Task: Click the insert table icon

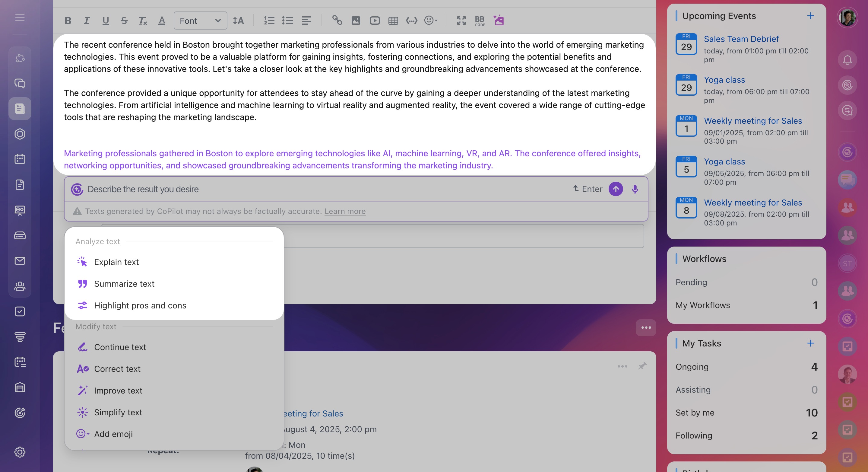Action: 393,21
